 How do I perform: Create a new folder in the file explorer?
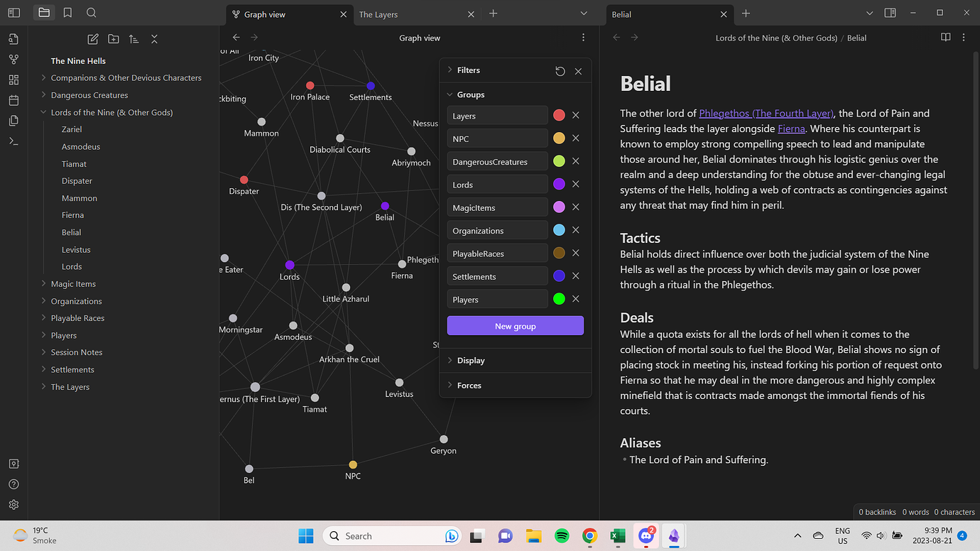click(x=113, y=39)
